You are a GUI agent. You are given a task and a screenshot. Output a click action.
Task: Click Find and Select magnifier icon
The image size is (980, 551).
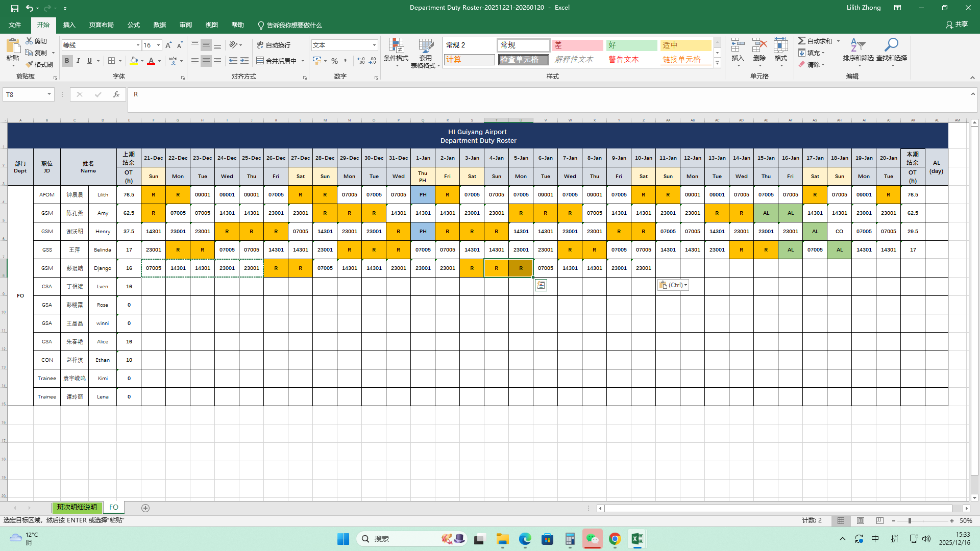(891, 46)
